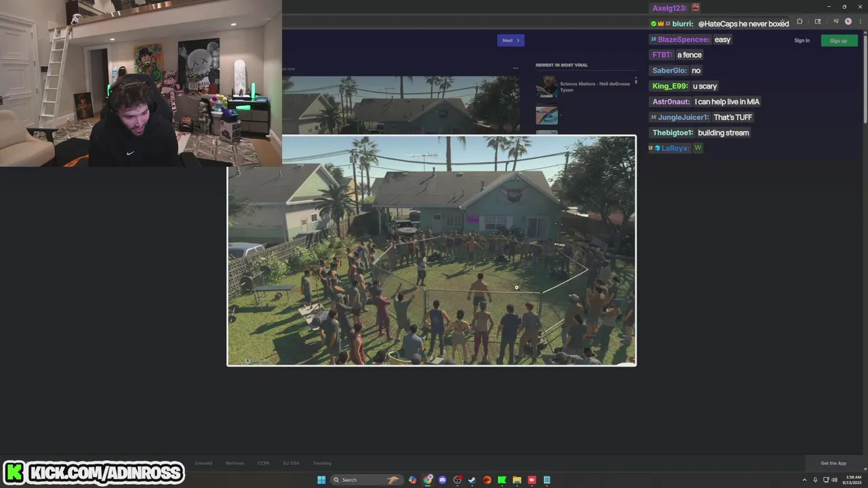This screenshot has width=868, height=488.
Task: Open the Copilot icon in taskbar
Action: (412, 480)
